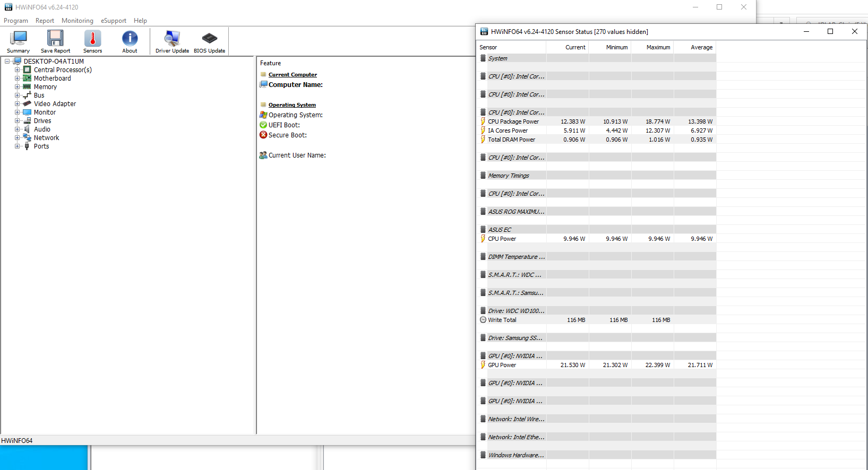
Task: Select the DIMM Temperature sensor group
Action: (597, 257)
